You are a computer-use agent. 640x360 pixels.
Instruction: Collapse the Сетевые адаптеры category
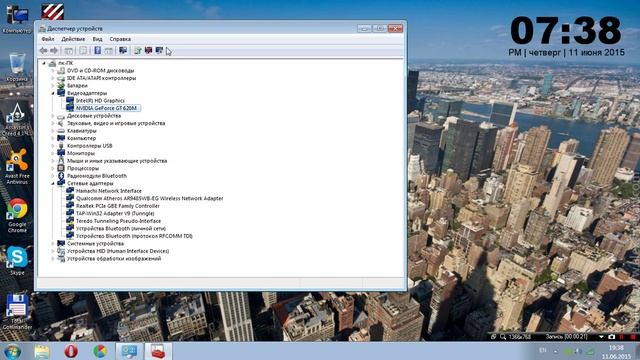pos(53,184)
